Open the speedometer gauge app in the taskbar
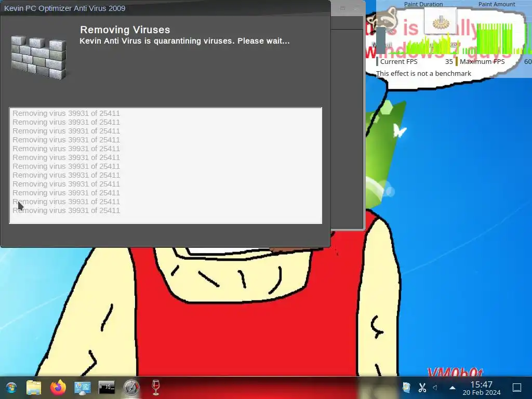Image resolution: width=532 pixels, height=399 pixels. [x=131, y=388]
